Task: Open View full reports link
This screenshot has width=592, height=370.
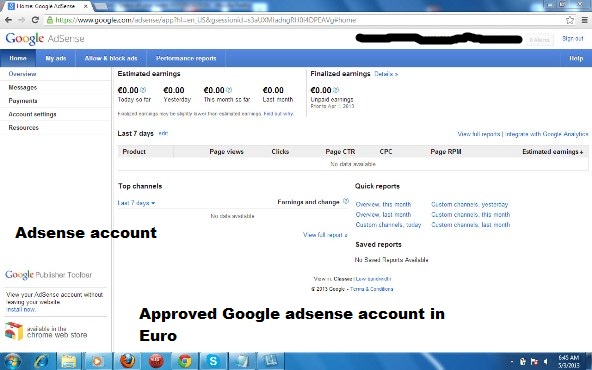Action: click(x=479, y=134)
